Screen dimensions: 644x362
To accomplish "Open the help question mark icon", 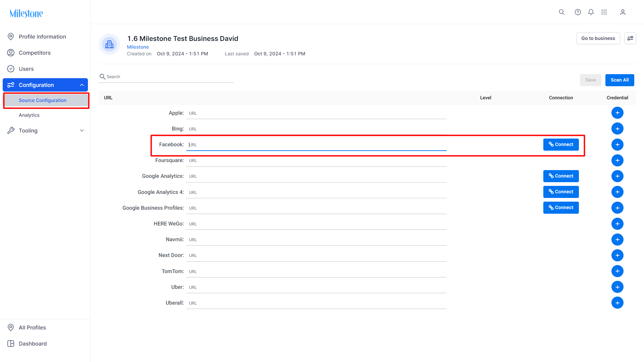I will click(x=578, y=12).
